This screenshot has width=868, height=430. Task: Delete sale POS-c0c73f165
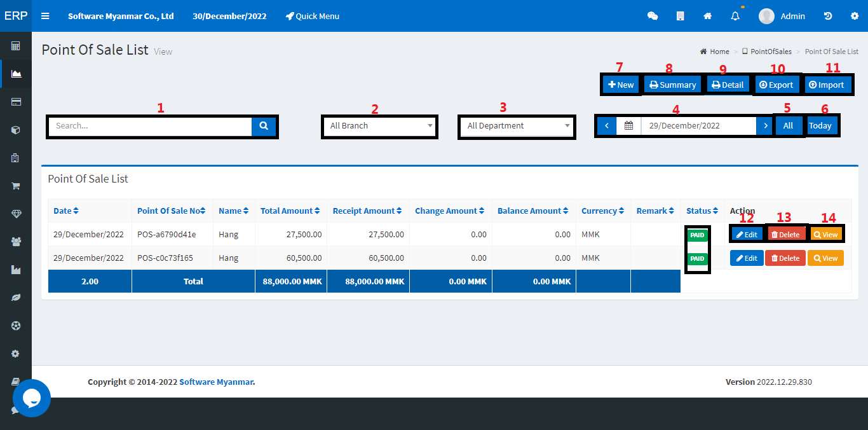pyautogui.click(x=785, y=258)
